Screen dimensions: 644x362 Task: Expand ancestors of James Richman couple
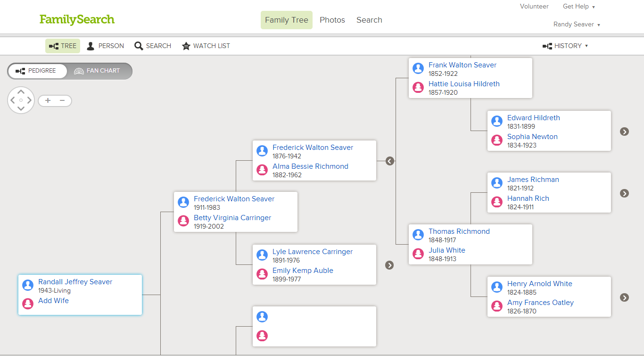[x=625, y=193]
